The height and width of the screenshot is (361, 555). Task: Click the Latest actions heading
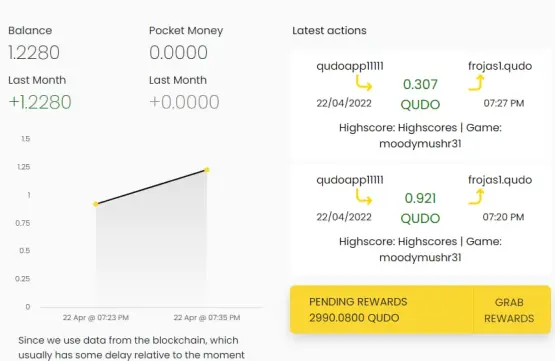click(329, 30)
